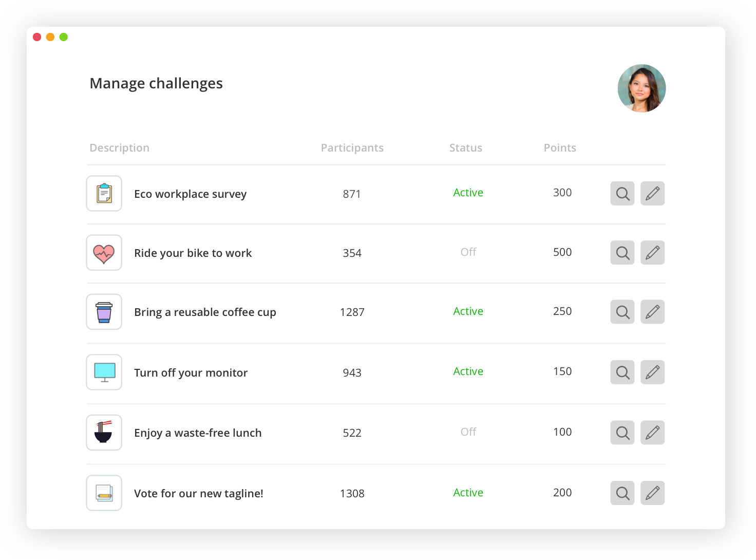Image resolution: width=756 pixels, height=560 pixels.
Task: Click the Points column header
Action: tap(560, 148)
